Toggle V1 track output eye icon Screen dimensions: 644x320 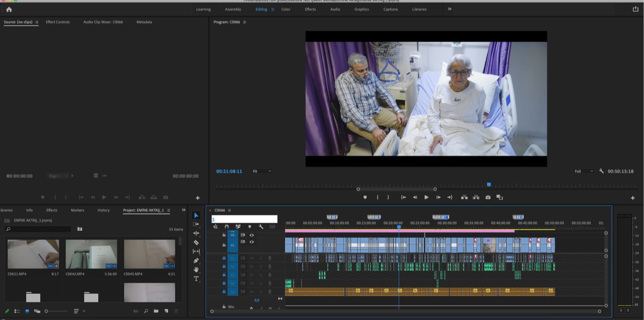point(252,242)
